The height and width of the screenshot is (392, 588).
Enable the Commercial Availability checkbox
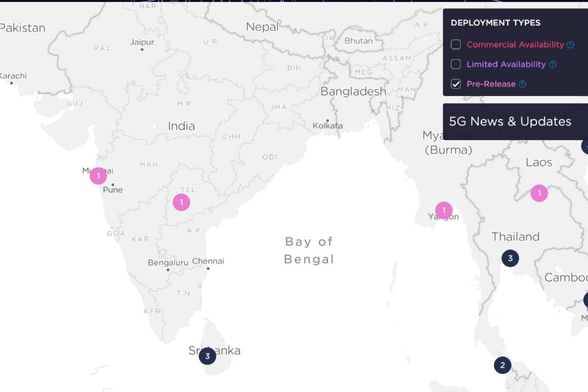pos(456,45)
